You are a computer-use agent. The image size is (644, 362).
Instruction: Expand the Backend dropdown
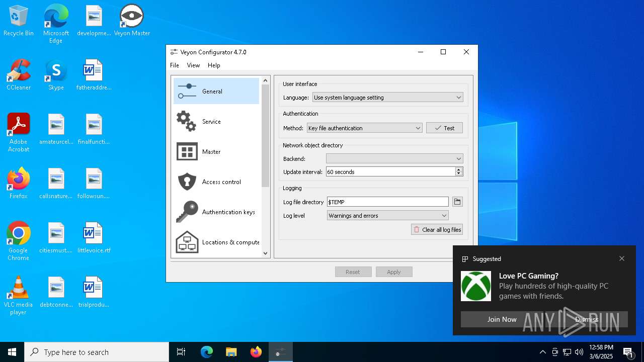394,159
